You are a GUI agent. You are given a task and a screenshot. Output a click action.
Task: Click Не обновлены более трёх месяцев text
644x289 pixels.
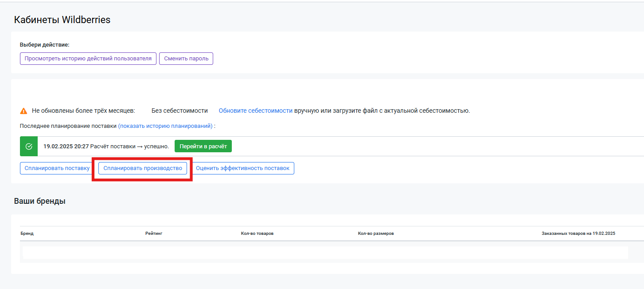tap(83, 111)
